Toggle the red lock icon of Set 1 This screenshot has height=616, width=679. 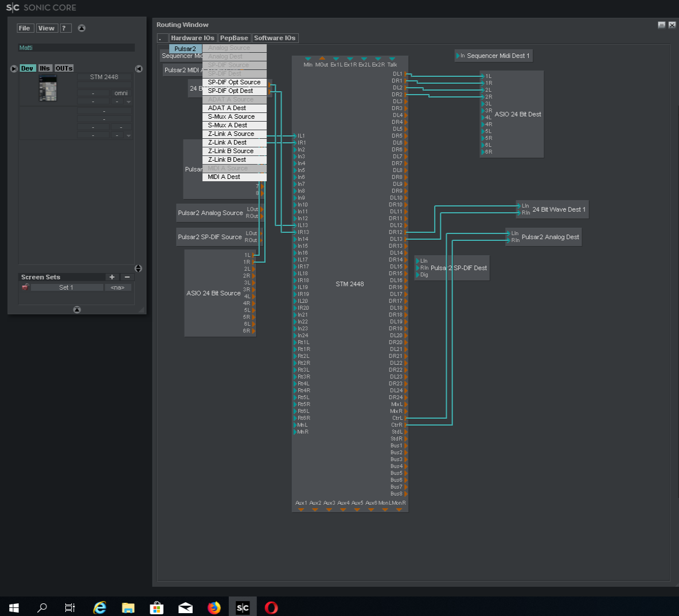click(25, 287)
